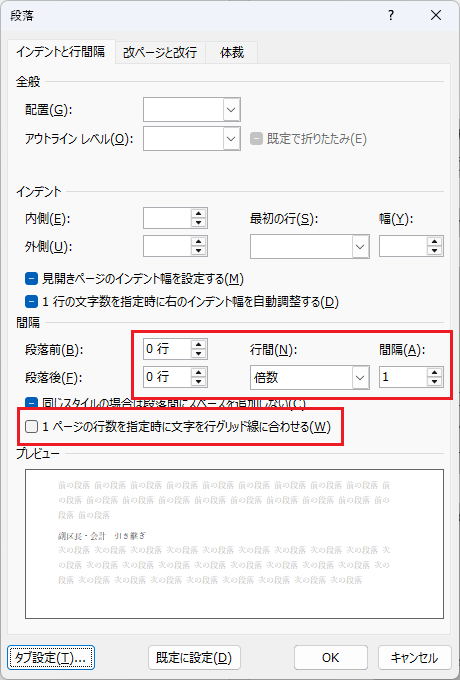Open タブ設定 button
The height and width of the screenshot is (680, 460).
[51, 657]
